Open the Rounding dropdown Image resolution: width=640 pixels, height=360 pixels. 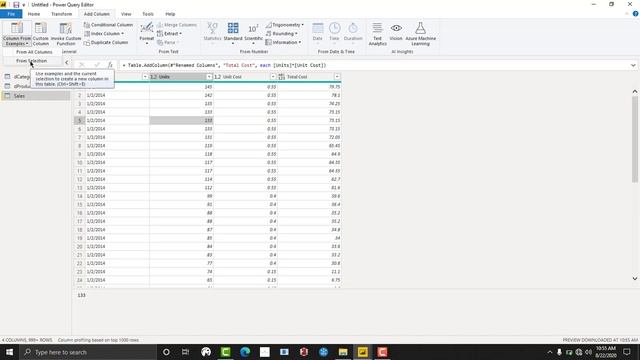coord(282,33)
